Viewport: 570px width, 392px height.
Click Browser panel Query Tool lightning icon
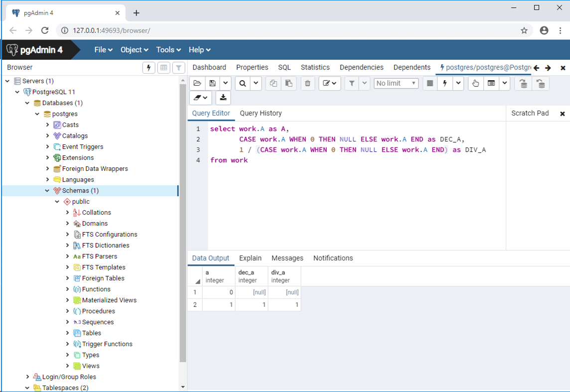[148, 68]
